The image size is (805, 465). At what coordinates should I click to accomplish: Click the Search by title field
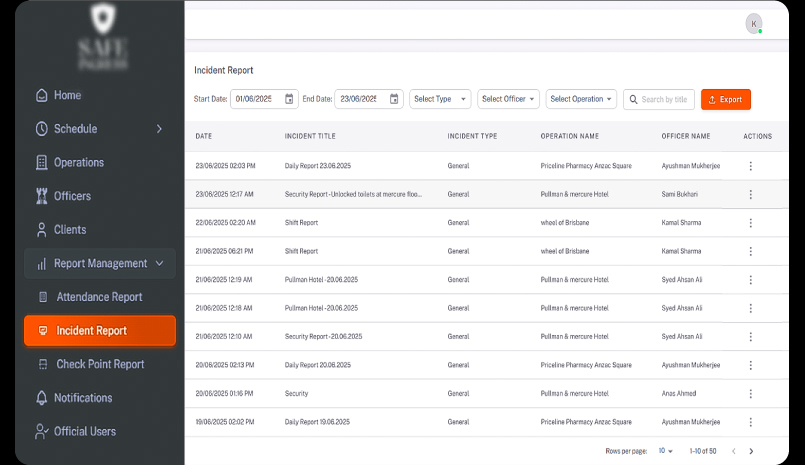point(664,99)
